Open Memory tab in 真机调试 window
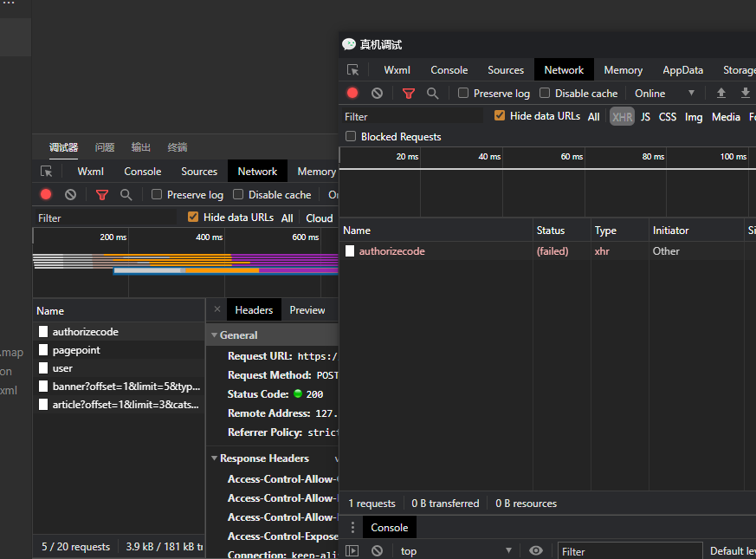The image size is (756, 559). coord(623,70)
